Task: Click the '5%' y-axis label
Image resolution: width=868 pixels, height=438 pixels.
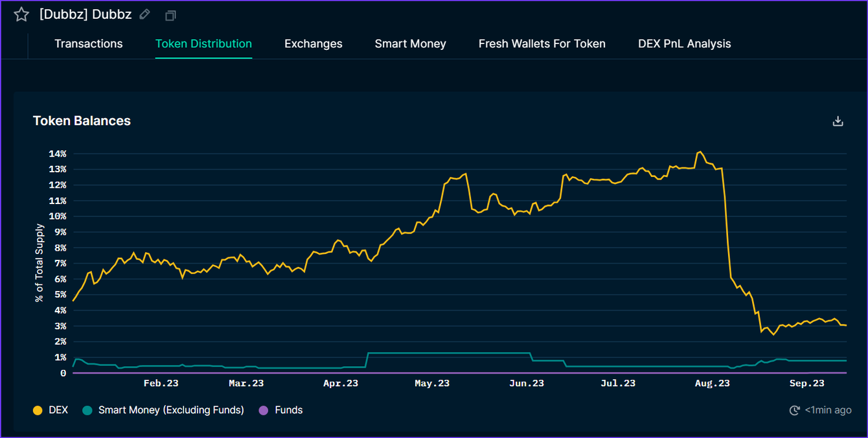Action: 60,294
